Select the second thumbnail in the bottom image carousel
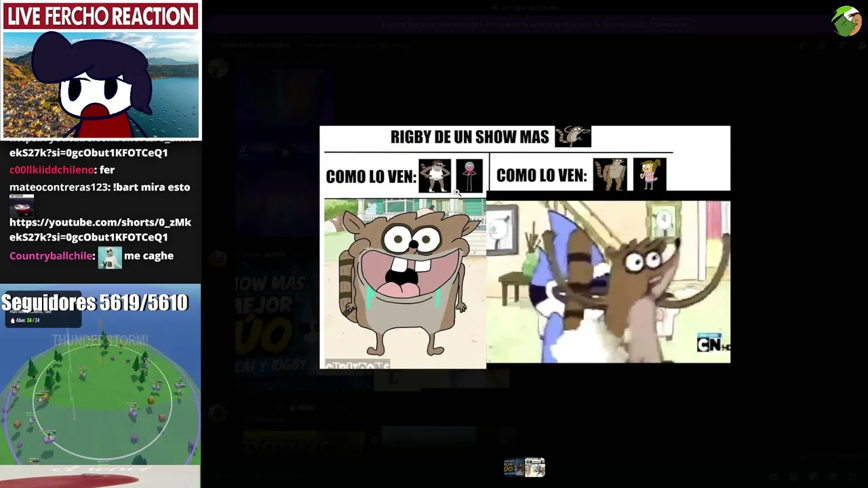The width and height of the screenshot is (868, 488). click(x=535, y=467)
